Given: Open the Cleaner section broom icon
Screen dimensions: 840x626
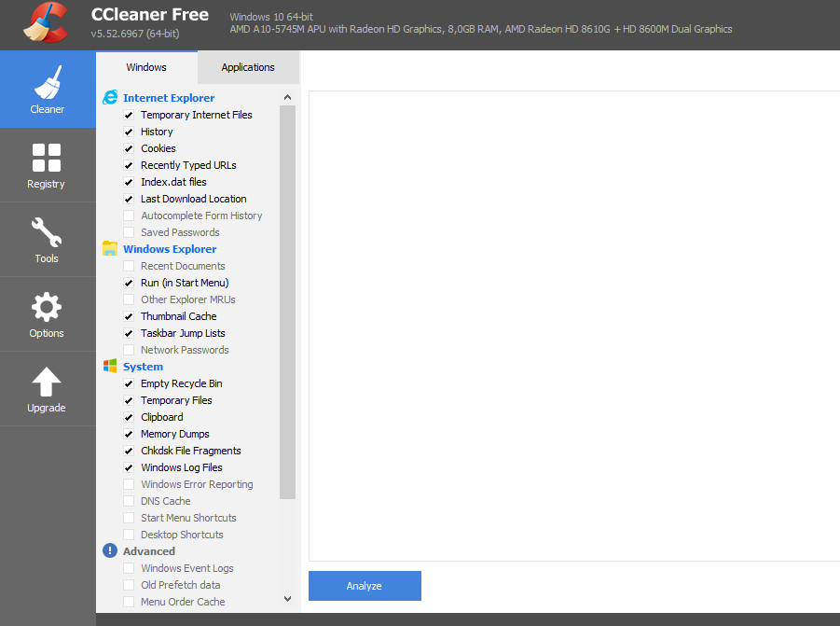Looking at the screenshot, I should tap(48, 82).
